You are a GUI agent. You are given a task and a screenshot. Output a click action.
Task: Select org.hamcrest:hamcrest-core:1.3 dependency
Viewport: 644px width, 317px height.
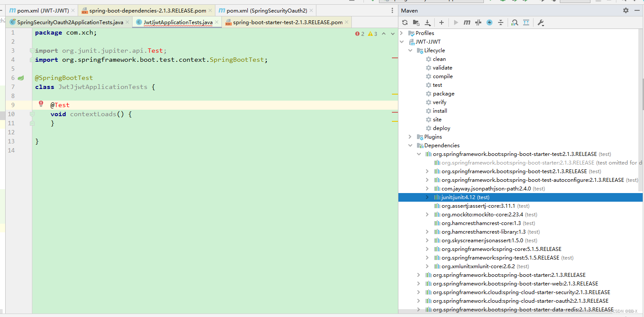tap(484, 223)
